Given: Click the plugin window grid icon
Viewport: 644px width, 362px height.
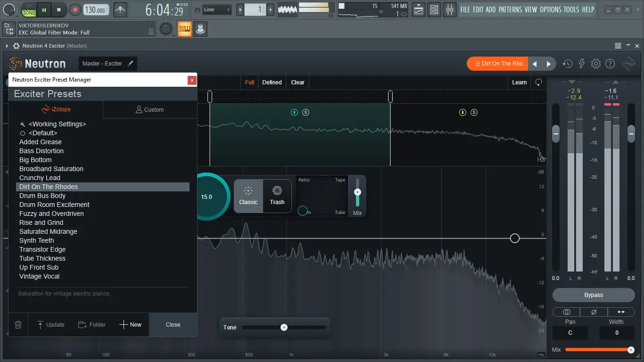Looking at the screenshot, I should [x=618, y=46].
